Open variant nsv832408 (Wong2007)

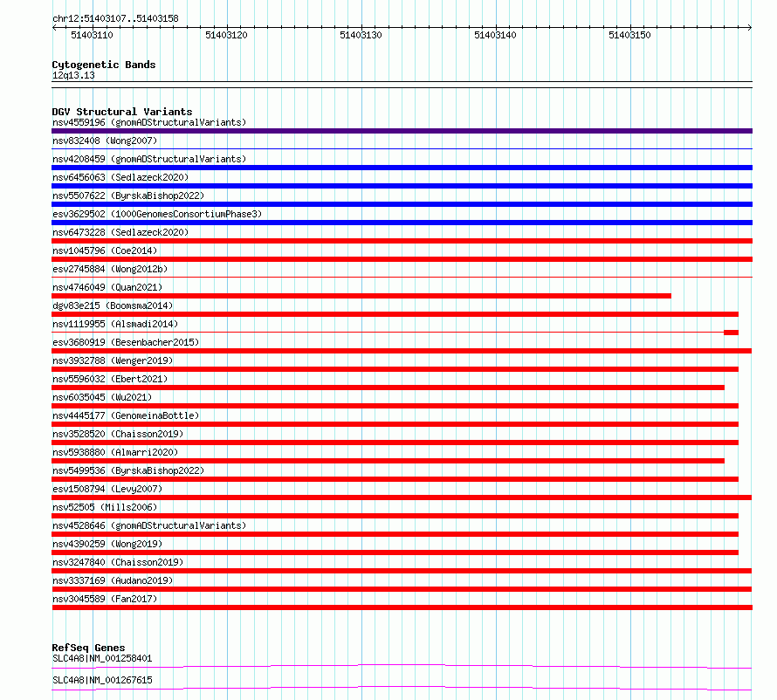click(105, 141)
